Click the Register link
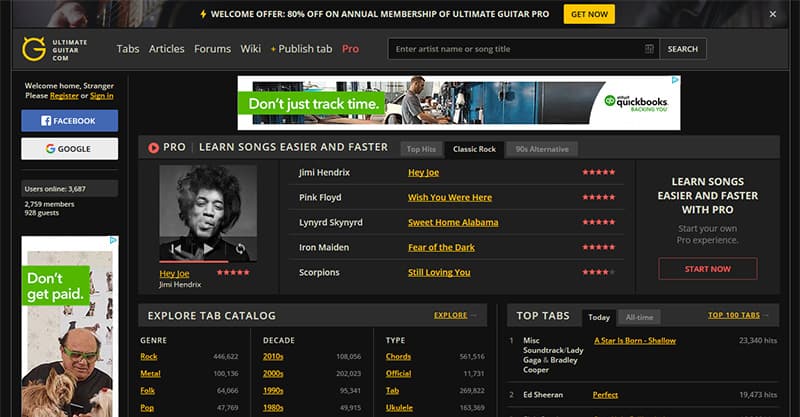The width and height of the screenshot is (800, 417). point(64,95)
